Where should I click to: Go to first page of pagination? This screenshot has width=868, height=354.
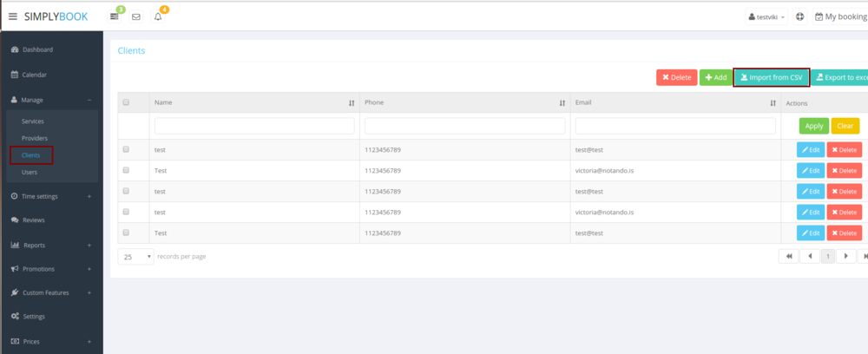click(788, 257)
